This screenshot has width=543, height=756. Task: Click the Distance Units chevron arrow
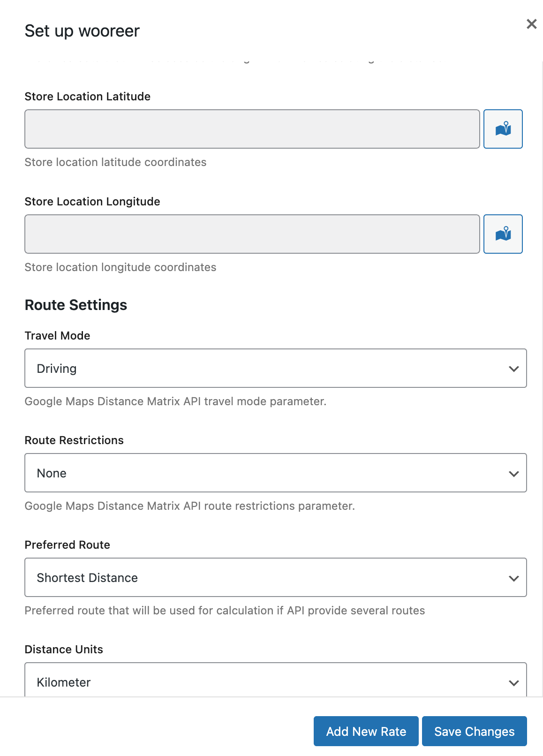(513, 683)
